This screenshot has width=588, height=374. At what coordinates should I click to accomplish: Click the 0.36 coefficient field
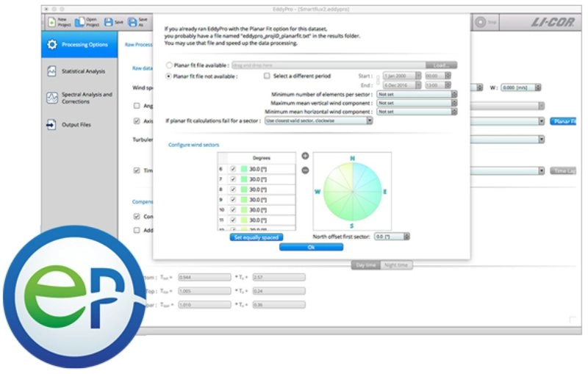279,305
